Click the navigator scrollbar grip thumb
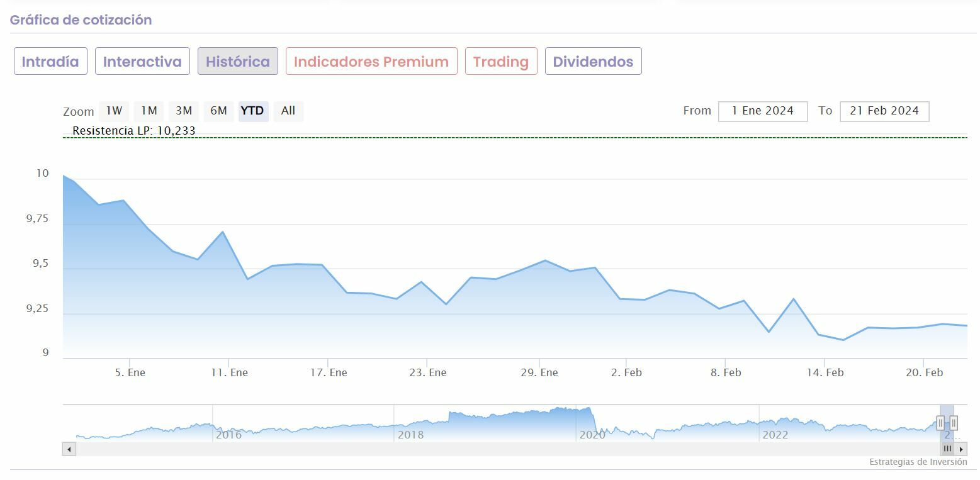980x480 pixels. 947,449
